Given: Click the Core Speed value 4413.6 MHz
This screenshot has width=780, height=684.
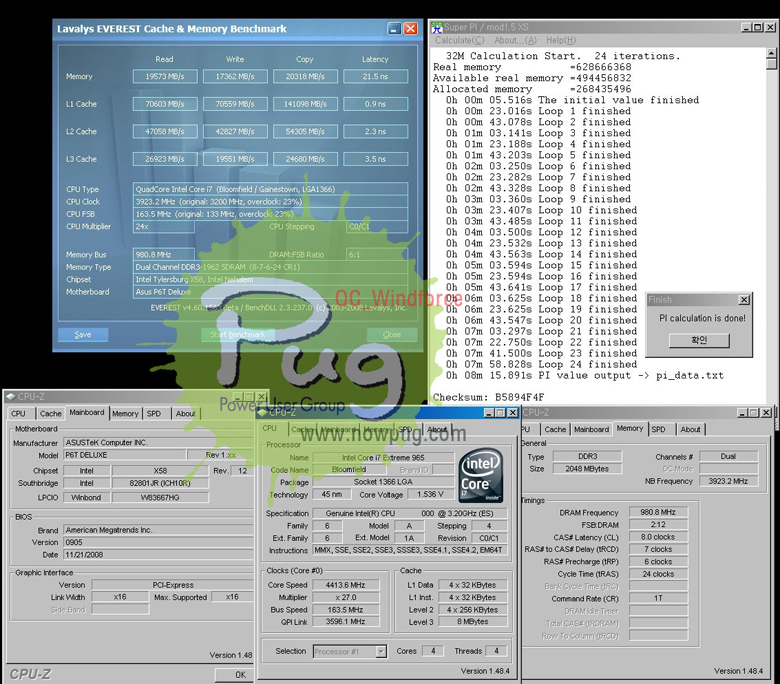Looking at the screenshot, I should [345, 585].
